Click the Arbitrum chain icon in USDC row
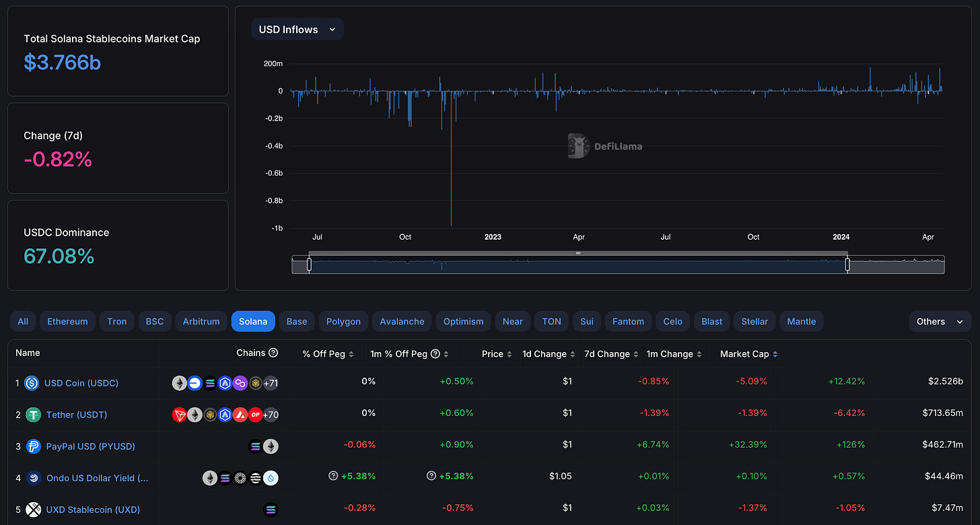980x525 pixels. tap(225, 383)
